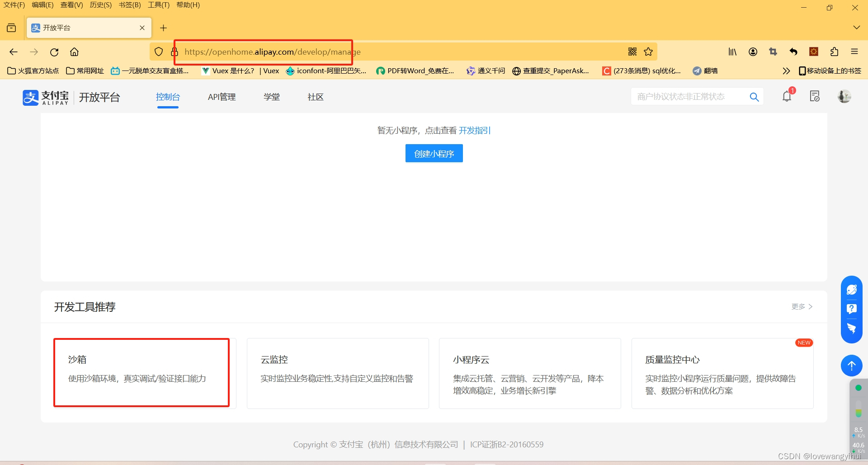Open the browser home page

(x=74, y=52)
